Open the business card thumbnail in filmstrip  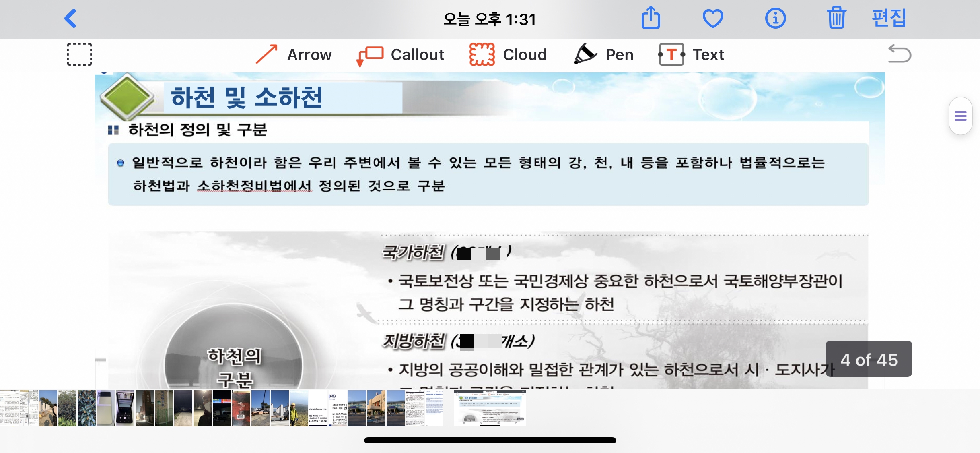pos(338,408)
